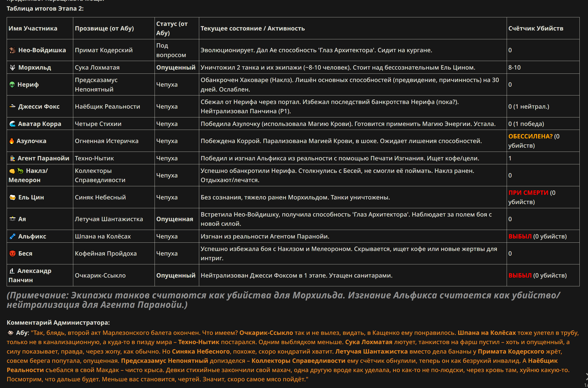
Task: Click the nickname Синяк Небесный
Action: pos(100,197)
